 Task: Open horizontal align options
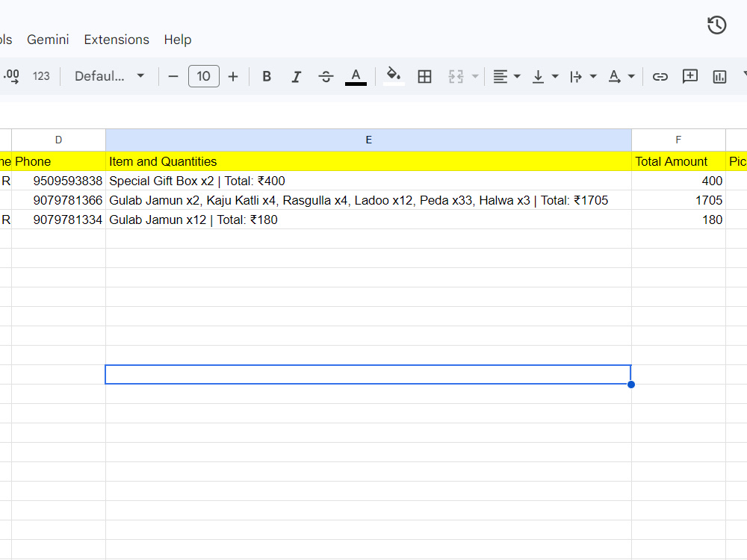click(506, 76)
